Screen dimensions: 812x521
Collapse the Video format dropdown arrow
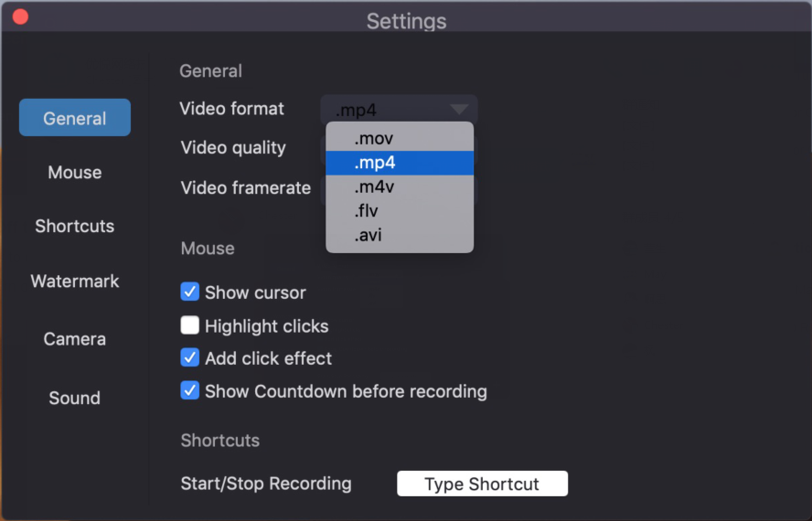click(459, 110)
